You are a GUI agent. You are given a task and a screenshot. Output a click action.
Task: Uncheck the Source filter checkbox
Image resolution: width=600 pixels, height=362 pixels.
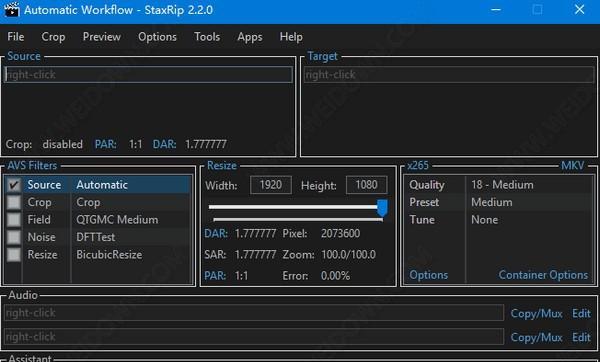point(14,185)
